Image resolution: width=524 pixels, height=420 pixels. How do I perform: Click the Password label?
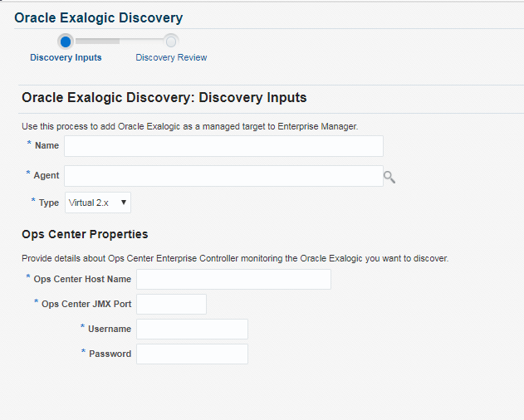tap(110, 354)
